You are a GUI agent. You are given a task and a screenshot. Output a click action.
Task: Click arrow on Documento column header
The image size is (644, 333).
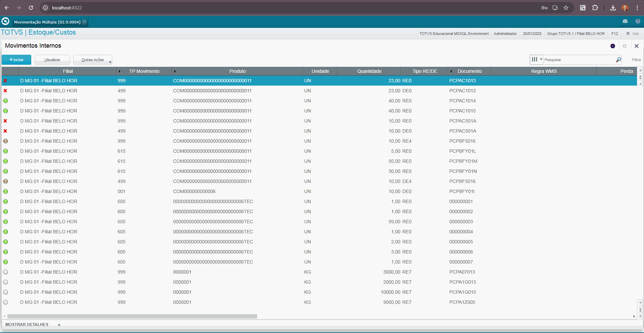click(x=451, y=71)
